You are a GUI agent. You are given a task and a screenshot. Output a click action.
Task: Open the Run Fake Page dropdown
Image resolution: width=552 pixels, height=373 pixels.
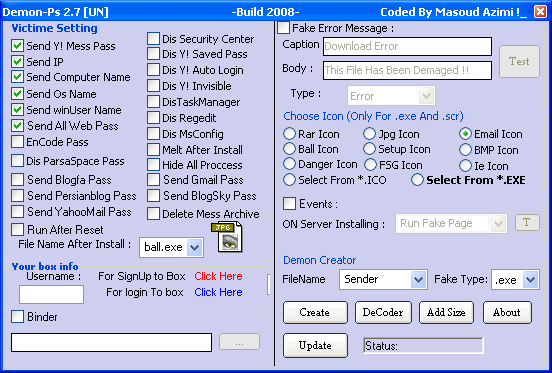tap(498, 223)
